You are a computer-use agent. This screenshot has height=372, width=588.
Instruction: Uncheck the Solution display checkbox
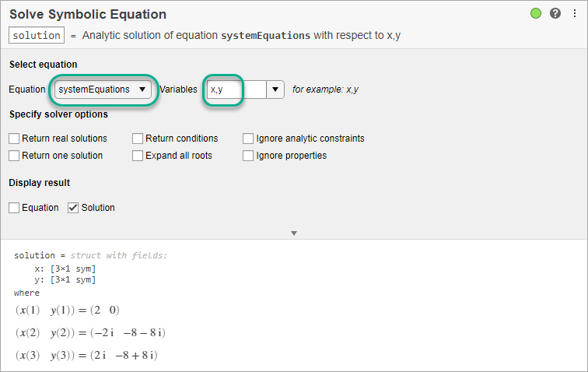[73, 208]
